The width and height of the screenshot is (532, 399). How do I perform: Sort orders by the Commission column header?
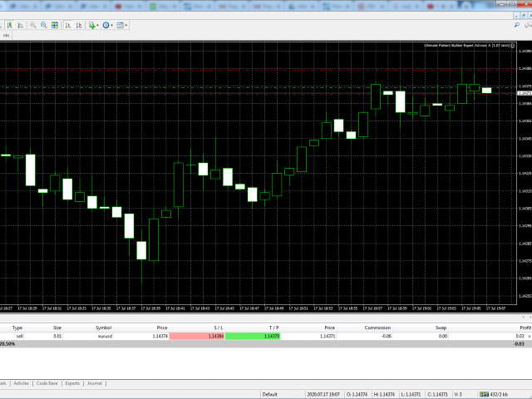[377, 328]
